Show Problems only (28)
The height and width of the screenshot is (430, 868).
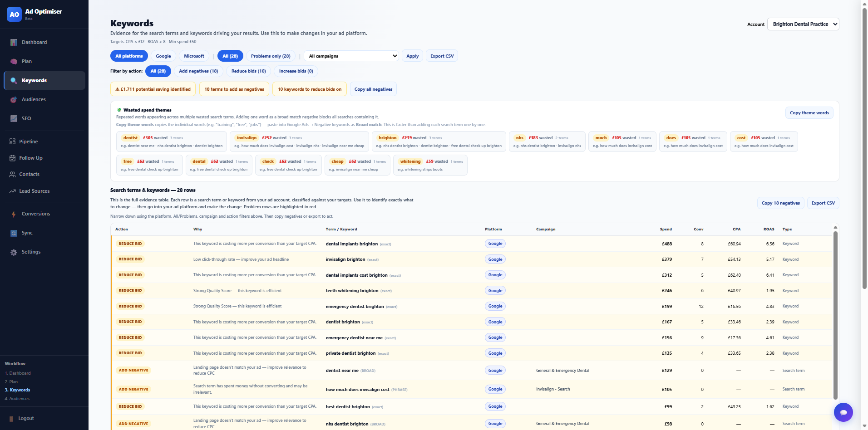click(271, 56)
